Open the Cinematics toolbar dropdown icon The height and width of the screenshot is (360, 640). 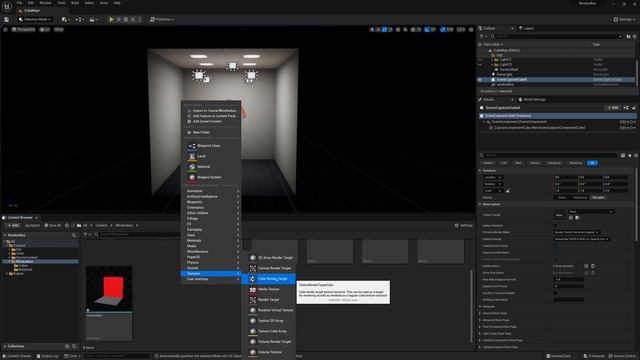(93, 19)
